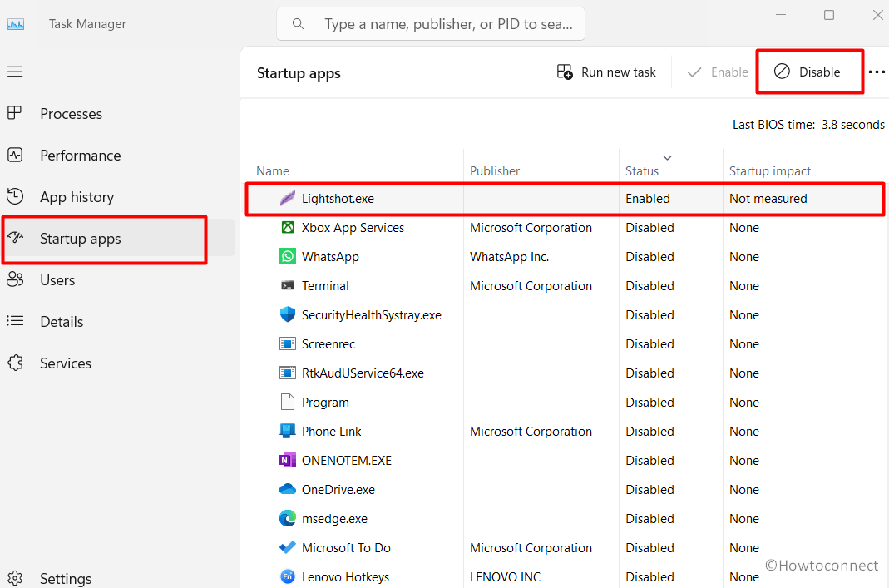Open Settings in the sidebar
Viewport: 889px width, 588px height.
click(66, 578)
